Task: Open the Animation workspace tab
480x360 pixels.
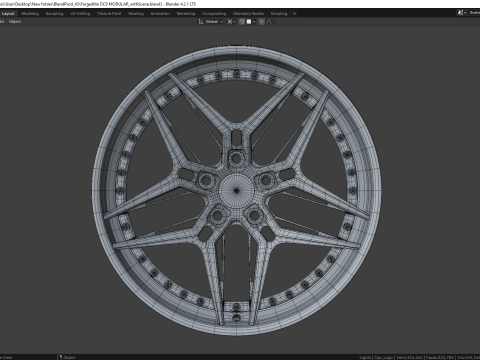Action: [x=160, y=14]
